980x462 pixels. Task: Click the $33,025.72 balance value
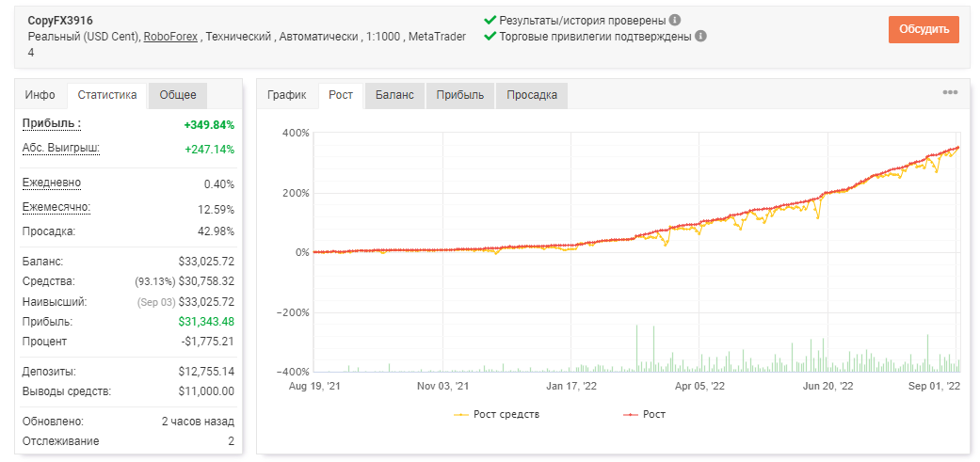click(206, 262)
